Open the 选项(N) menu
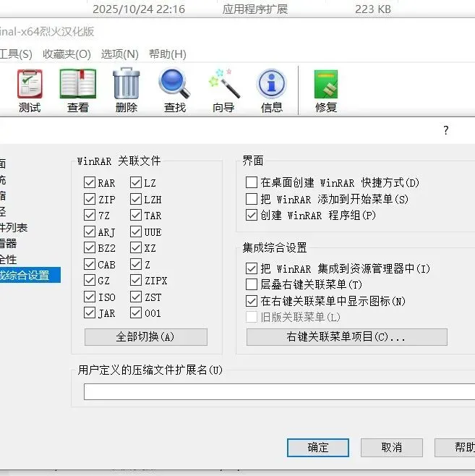The width and height of the screenshot is (475, 476). pos(120,54)
